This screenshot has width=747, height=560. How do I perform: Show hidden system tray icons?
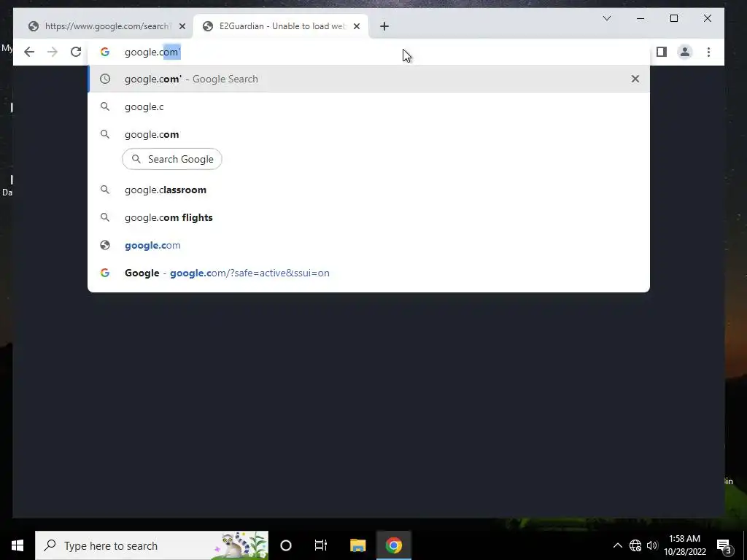point(617,545)
